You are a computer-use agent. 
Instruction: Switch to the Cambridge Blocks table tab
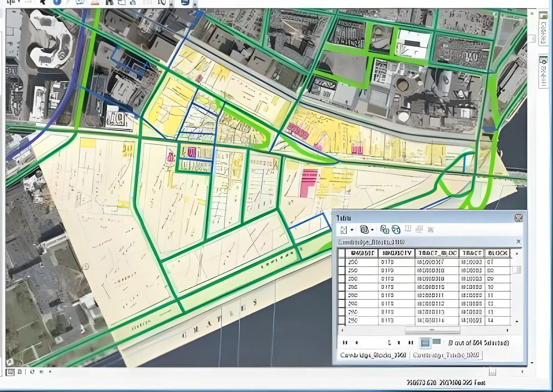[x=373, y=355]
